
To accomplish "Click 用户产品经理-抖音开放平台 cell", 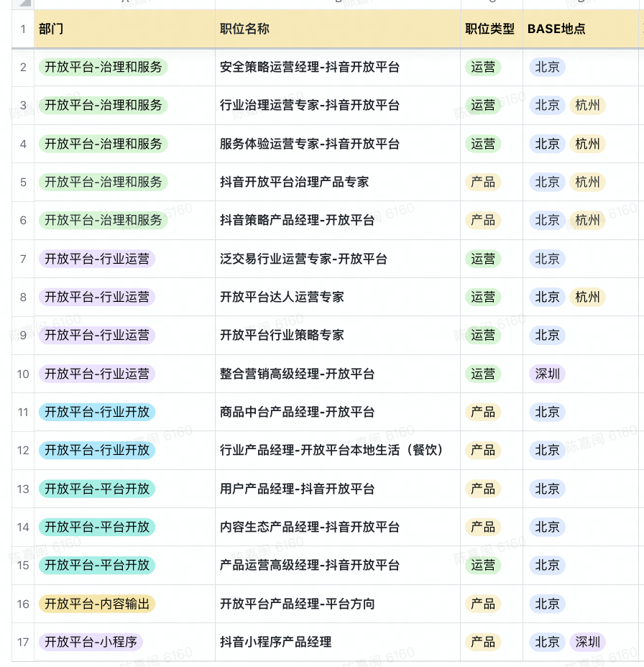I will point(338,489).
